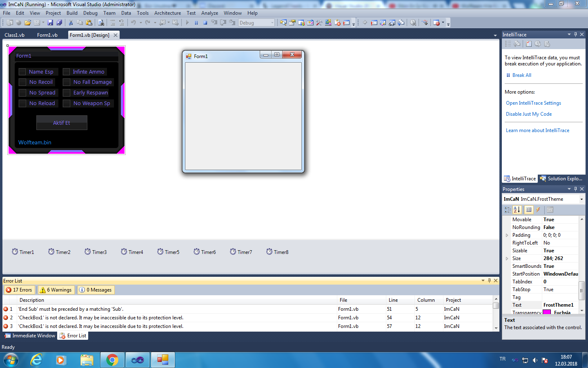Expand the Size property
Screen dimensions: 588x368
click(507, 258)
